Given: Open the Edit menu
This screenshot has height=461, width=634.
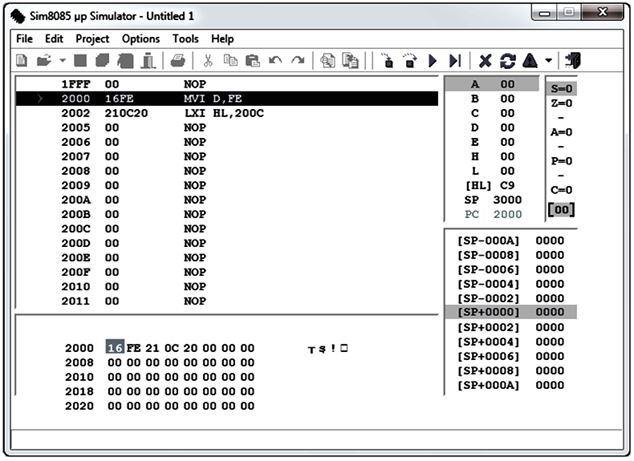Looking at the screenshot, I should pos(54,39).
